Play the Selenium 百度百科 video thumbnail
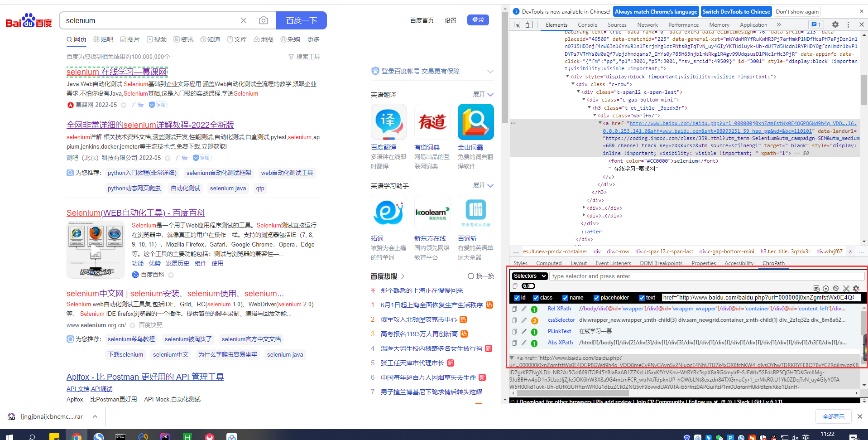 coord(96,250)
